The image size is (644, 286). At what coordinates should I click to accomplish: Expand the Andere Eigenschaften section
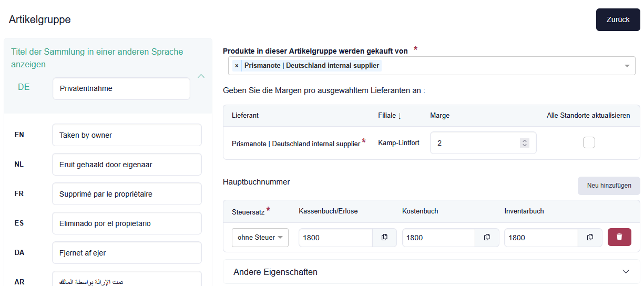pos(626,272)
